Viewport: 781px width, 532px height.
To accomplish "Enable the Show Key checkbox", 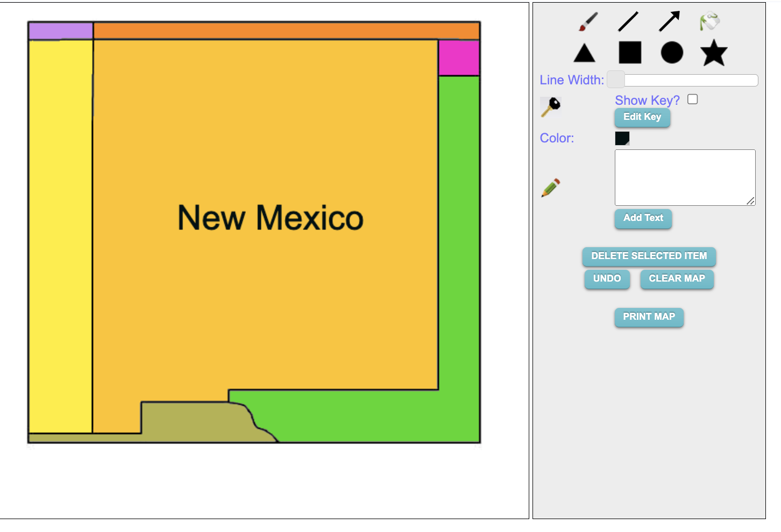I will (693, 99).
